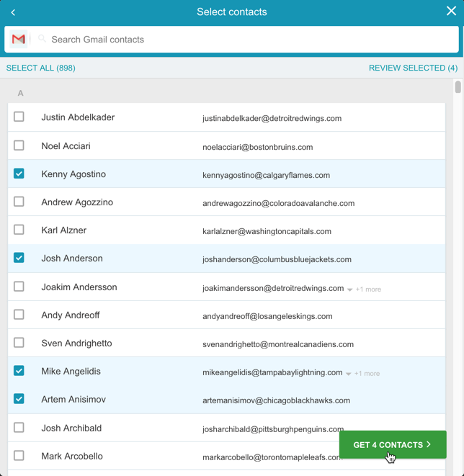Click the Gmail logo icon
Image resolution: width=464 pixels, height=476 pixels.
[19, 39]
